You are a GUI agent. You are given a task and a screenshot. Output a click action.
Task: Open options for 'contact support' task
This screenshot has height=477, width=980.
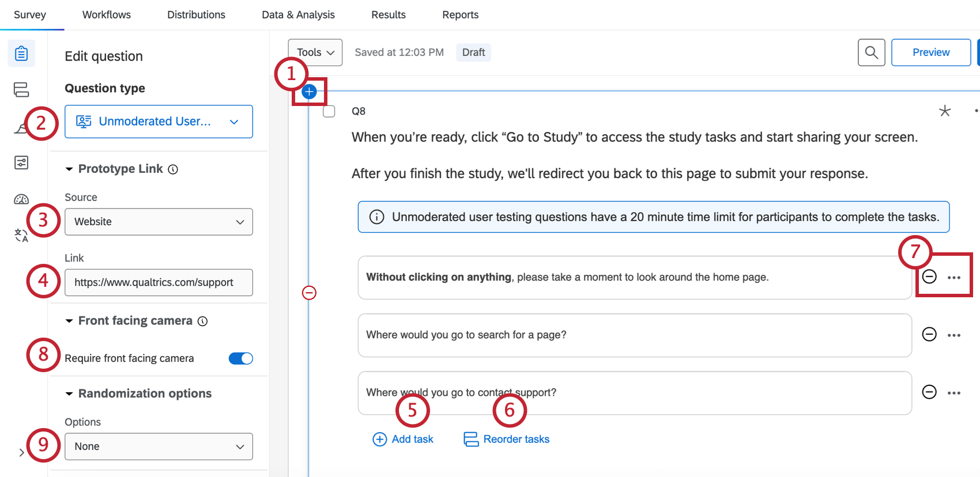954,393
